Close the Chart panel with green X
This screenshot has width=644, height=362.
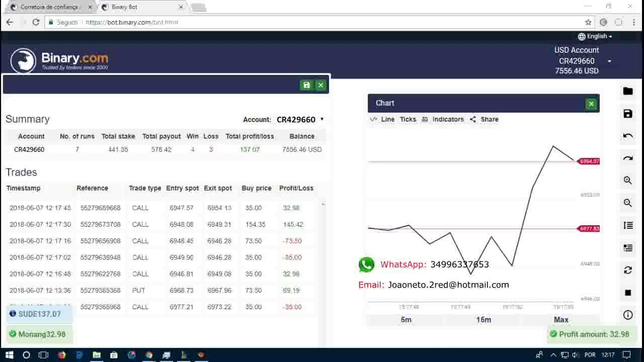click(591, 104)
